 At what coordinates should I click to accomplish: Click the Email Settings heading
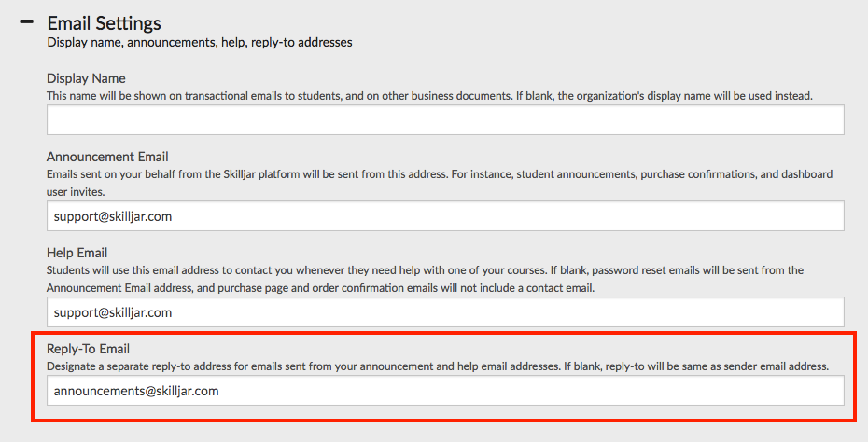[104, 23]
